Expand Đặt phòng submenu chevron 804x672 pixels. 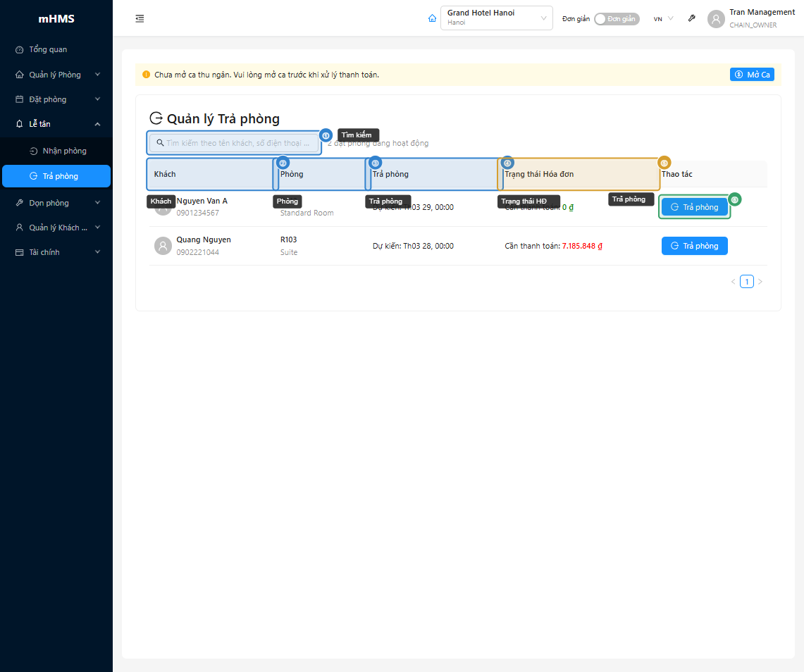pos(97,99)
